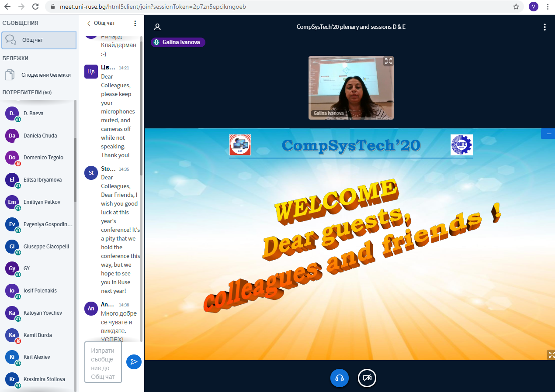
Task: Bookmark this page with the star icon
Action: tap(516, 7)
